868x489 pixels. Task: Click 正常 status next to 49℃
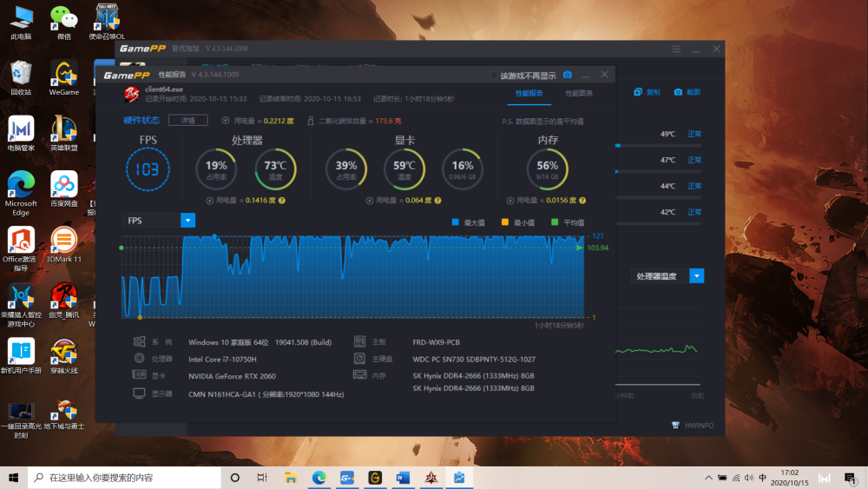(x=694, y=134)
